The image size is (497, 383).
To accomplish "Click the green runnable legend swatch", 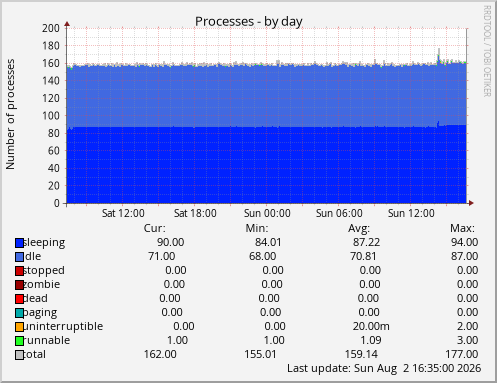I will 19,341.
